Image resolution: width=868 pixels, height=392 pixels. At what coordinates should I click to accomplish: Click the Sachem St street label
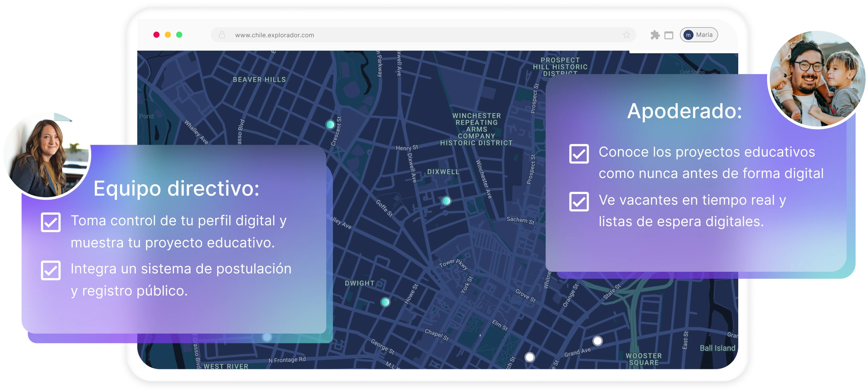[520, 220]
